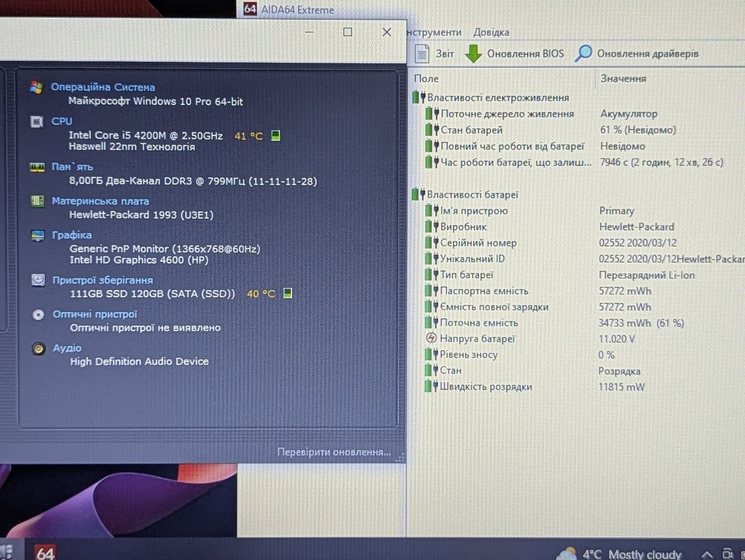Click the Материнська плата board icon

37,201
